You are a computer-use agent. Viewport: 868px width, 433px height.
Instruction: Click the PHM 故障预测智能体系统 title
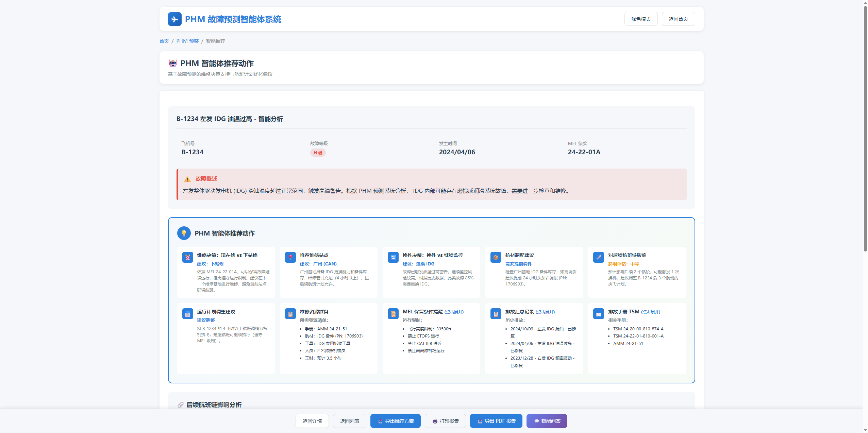click(x=233, y=19)
